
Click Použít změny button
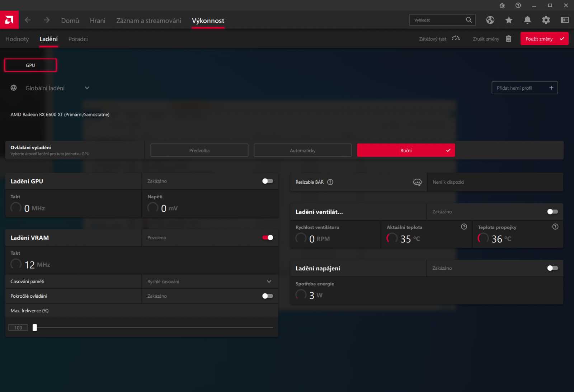point(545,39)
